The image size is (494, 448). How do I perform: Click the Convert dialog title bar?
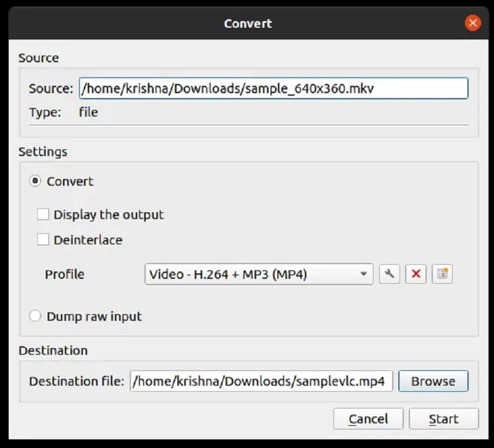point(247,23)
